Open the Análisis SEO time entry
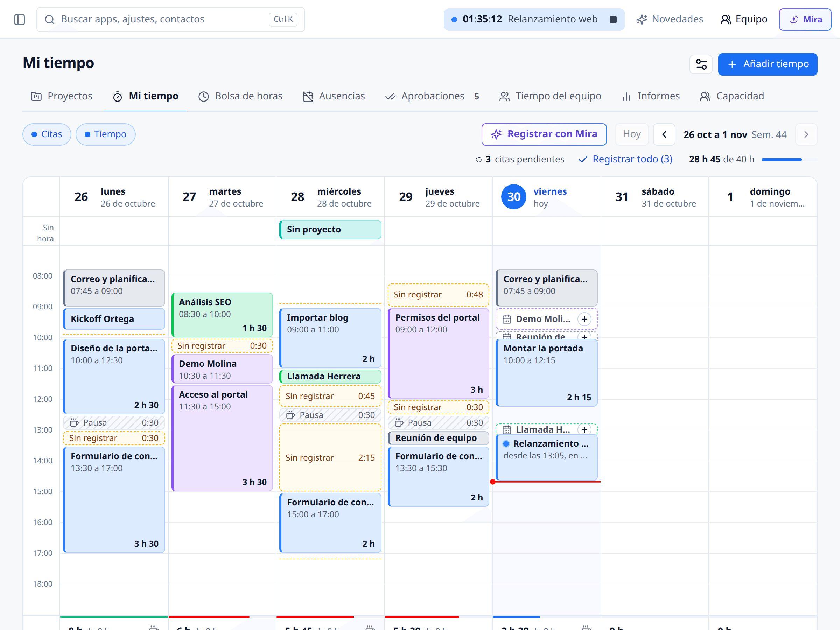840x630 pixels. click(222, 315)
